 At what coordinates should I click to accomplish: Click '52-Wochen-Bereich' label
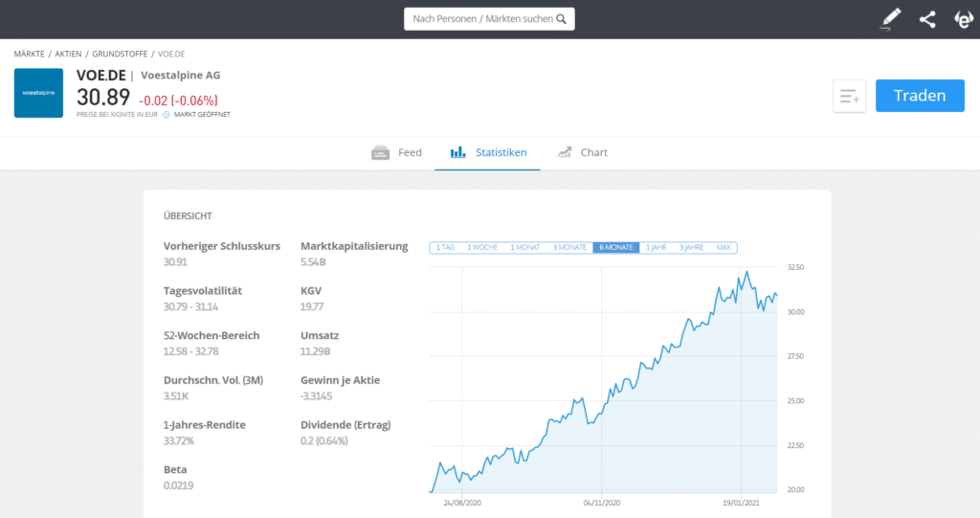pos(212,335)
